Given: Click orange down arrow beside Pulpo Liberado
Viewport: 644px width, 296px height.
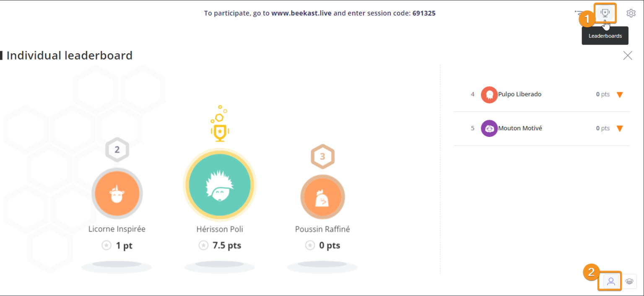Looking at the screenshot, I should (620, 95).
